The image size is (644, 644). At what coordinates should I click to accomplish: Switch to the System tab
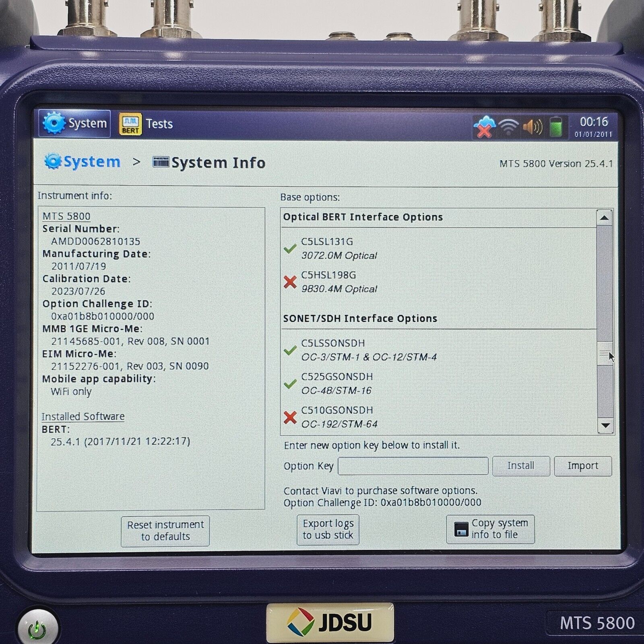pos(74,124)
